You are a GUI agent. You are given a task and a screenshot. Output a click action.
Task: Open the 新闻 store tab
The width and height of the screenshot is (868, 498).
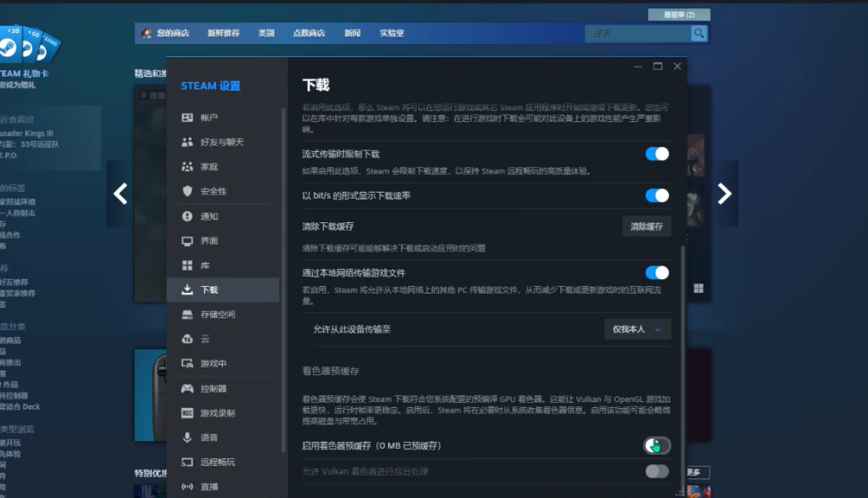coord(353,34)
